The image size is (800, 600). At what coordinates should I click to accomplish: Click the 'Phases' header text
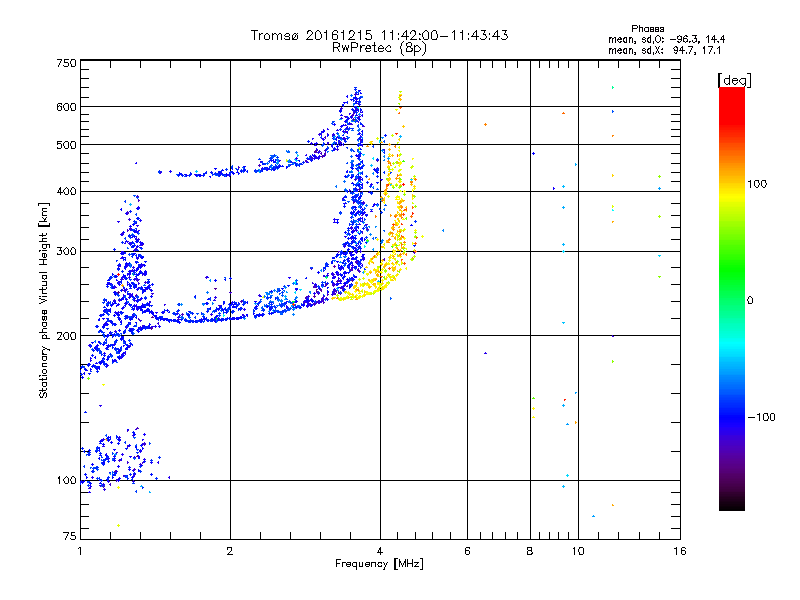tap(647, 29)
